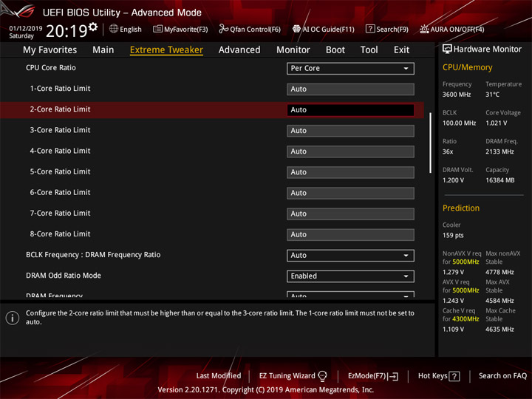
Task: Click the Search(F9) question mark icon
Action: (370, 29)
